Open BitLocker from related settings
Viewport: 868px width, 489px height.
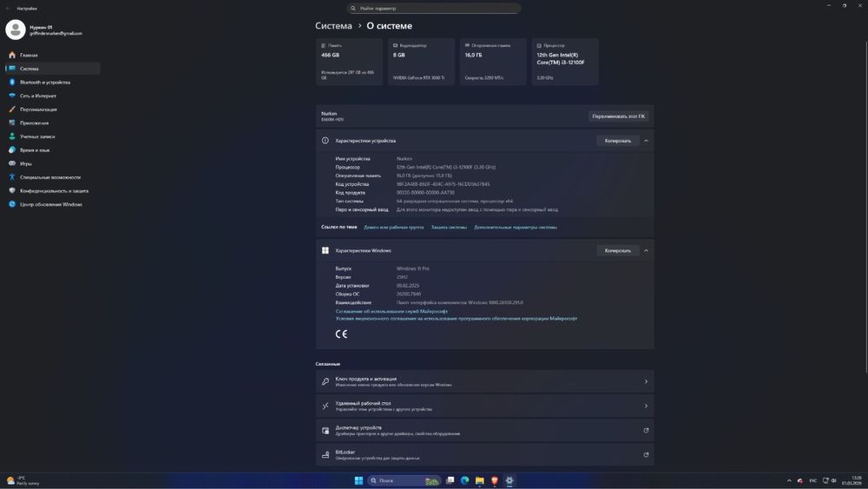[484, 454]
